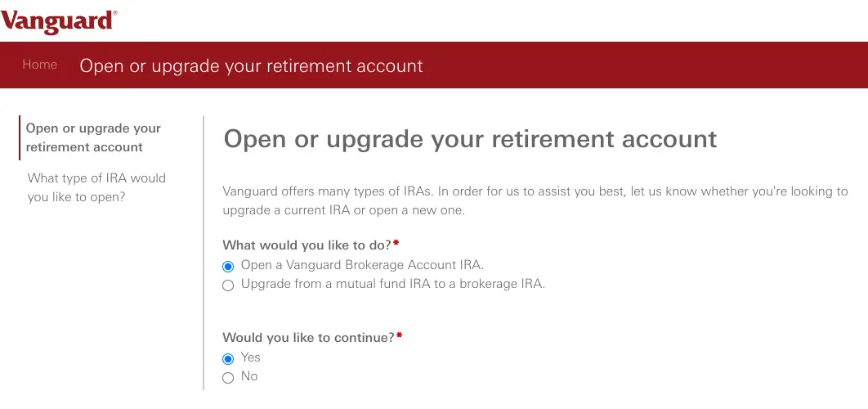Image resolution: width=868 pixels, height=409 pixels.
Task: Click the 'Yes' option label text
Action: [x=251, y=357]
